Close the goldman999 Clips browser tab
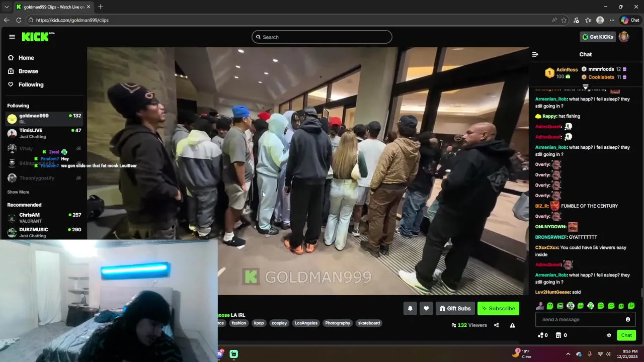Viewport: 644px width, 362px height. tap(89, 7)
